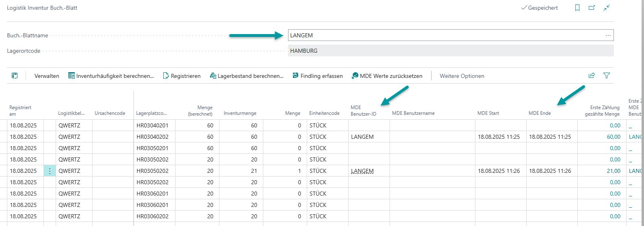Run Lagerbestand berechnen action
Screen dimensions: 644x226
[x=247, y=76]
